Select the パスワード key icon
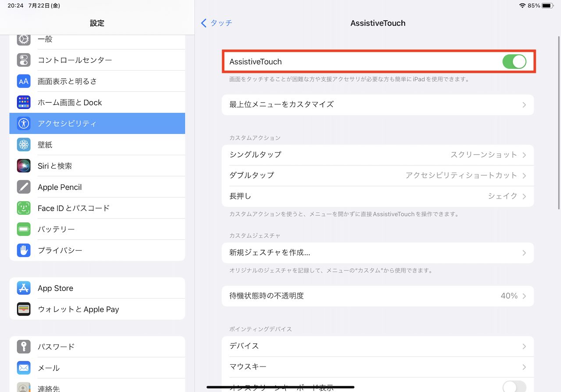The height and width of the screenshot is (392, 561). (x=24, y=346)
